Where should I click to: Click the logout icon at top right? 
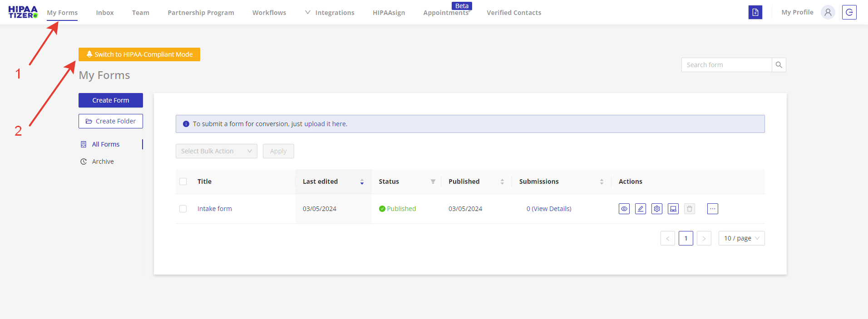click(849, 12)
